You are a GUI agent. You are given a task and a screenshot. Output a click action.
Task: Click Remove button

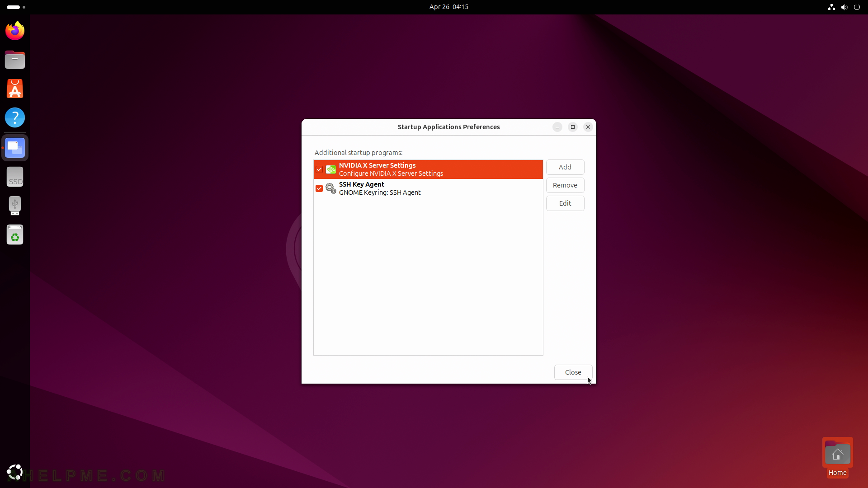pos(565,185)
